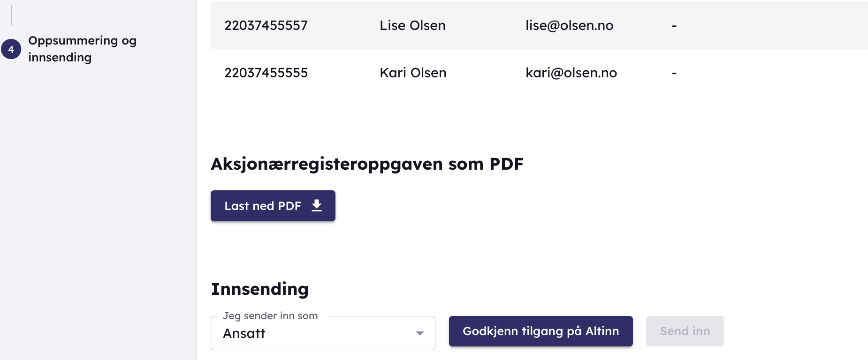Click the dash in Kari Olsen's row
868x360 pixels.
coord(674,73)
